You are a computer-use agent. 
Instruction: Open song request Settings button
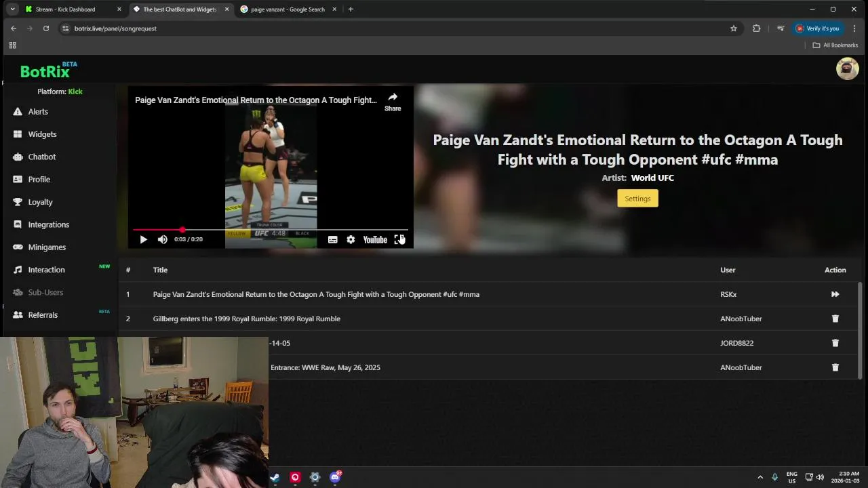pyautogui.click(x=637, y=199)
